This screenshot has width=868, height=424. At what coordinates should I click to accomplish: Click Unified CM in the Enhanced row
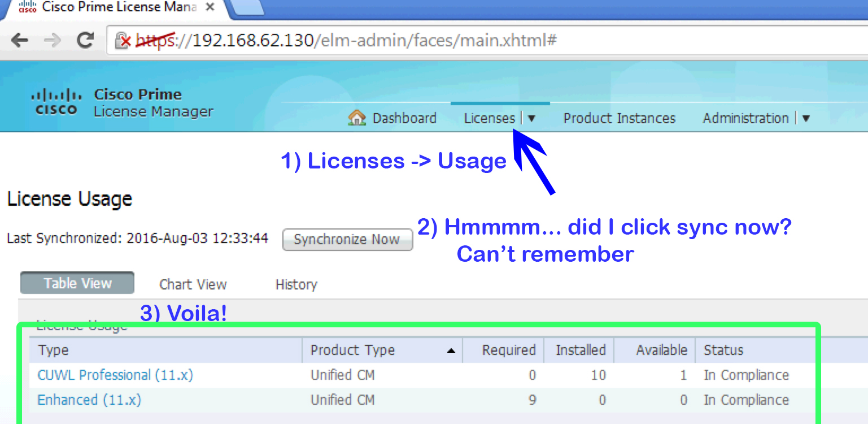342,400
